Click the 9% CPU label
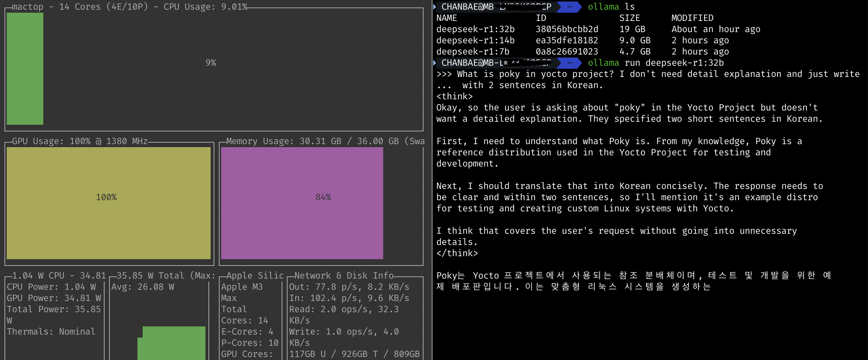Image resolution: width=868 pixels, height=360 pixels. click(x=211, y=63)
